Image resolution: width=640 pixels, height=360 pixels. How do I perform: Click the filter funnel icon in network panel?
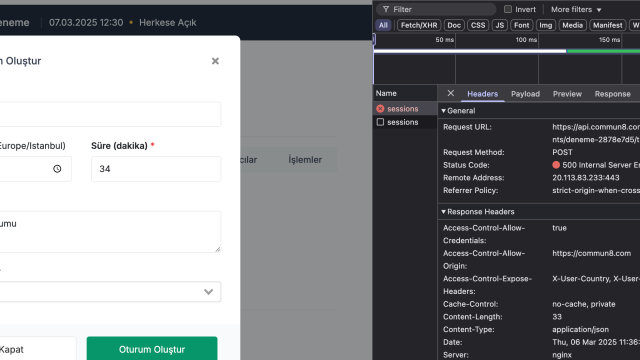(386, 9)
